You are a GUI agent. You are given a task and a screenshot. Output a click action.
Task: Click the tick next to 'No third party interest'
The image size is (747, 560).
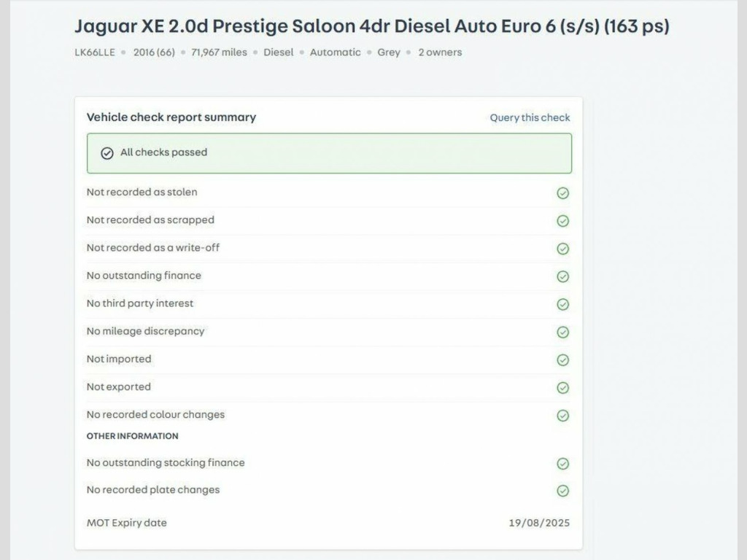(562, 304)
